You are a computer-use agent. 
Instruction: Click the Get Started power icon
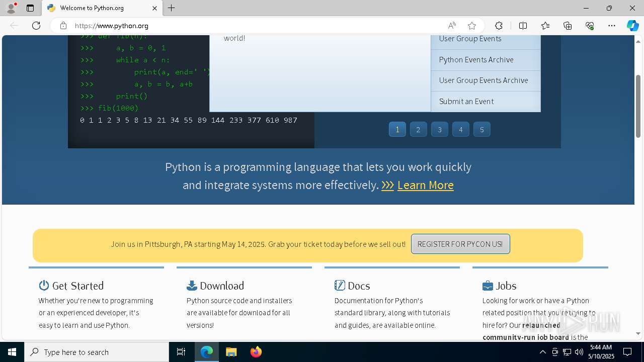pos(44,285)
